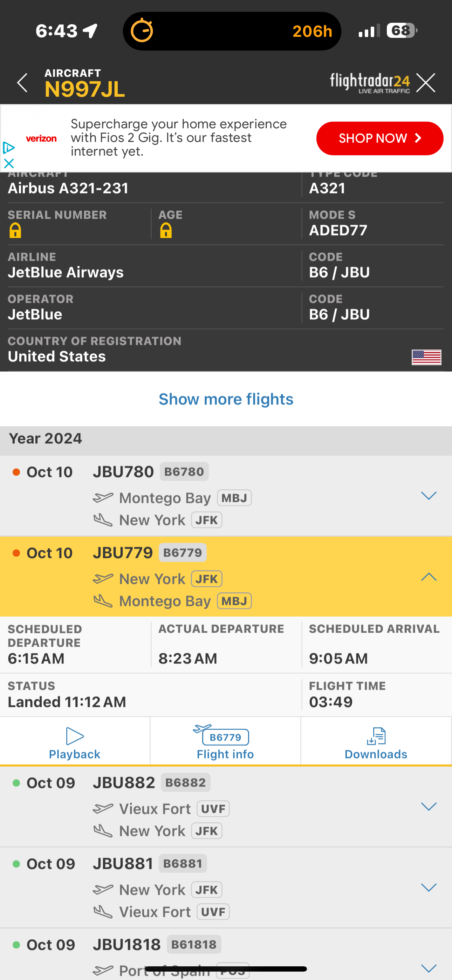The height and width of the screenshot is (980, 452).
Task: Dismiss the Verizon ad with X
Action: click(x=8, y=164)
